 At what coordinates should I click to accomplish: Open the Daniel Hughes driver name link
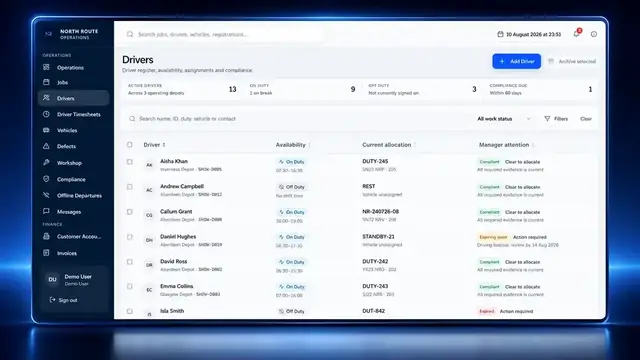178,236
